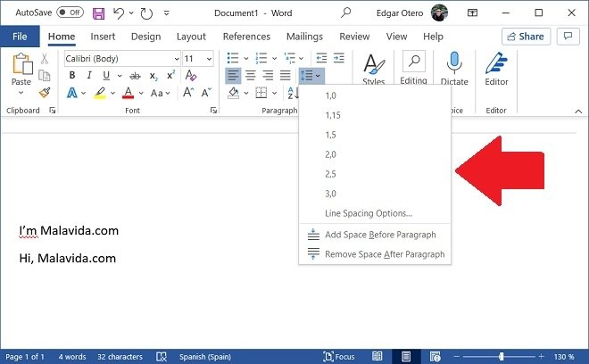589x364 pixels.
Task: Switch to the Layout tab
Action: point(191,37)
